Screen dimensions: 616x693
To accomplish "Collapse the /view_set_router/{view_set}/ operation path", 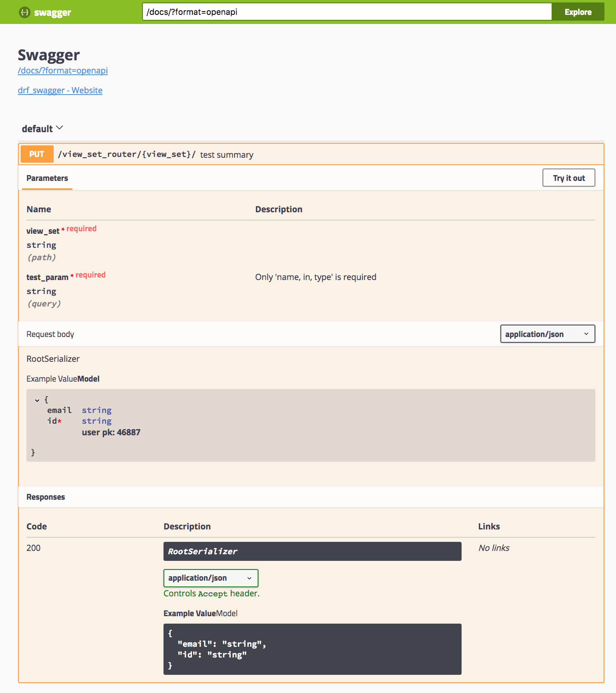I will [127, 154].
